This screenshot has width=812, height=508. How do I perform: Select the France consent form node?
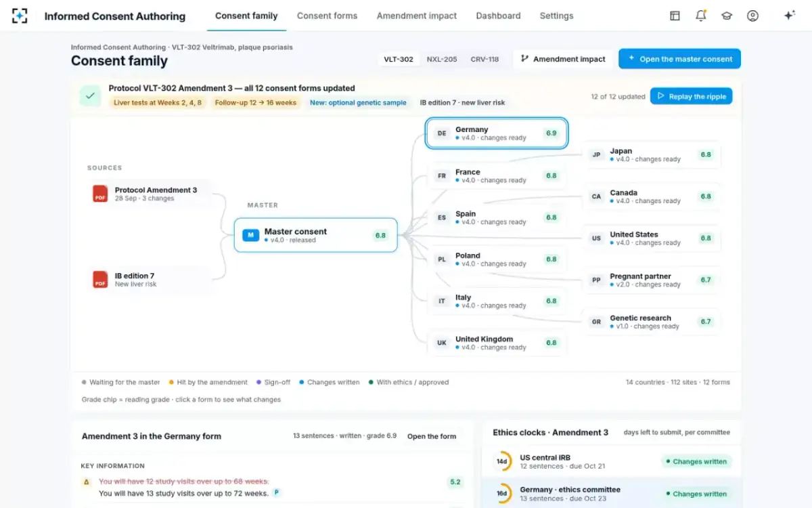[x=497, y=175]
